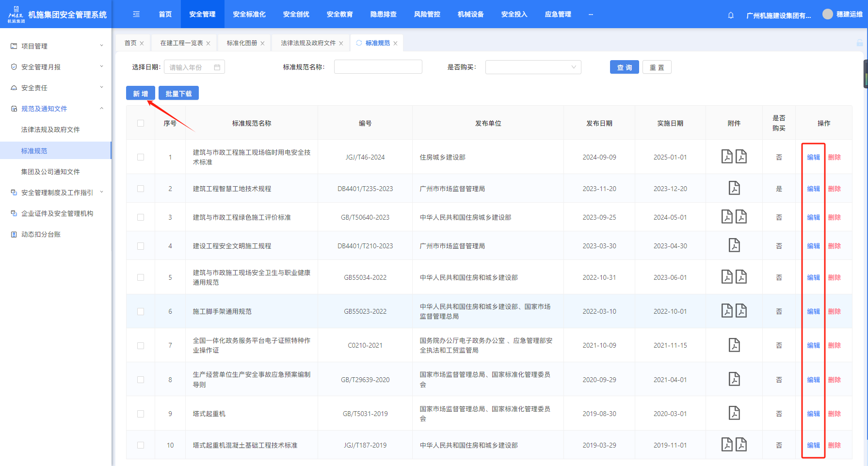Check the checkbox for row 1
The height and width of the screenshot is (466, 868).
[141, 157]
